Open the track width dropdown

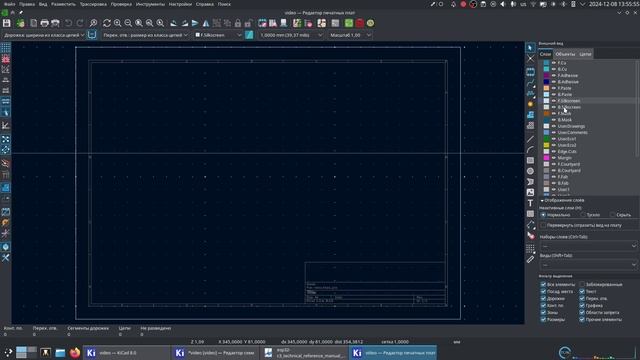[x=44, y=35]
